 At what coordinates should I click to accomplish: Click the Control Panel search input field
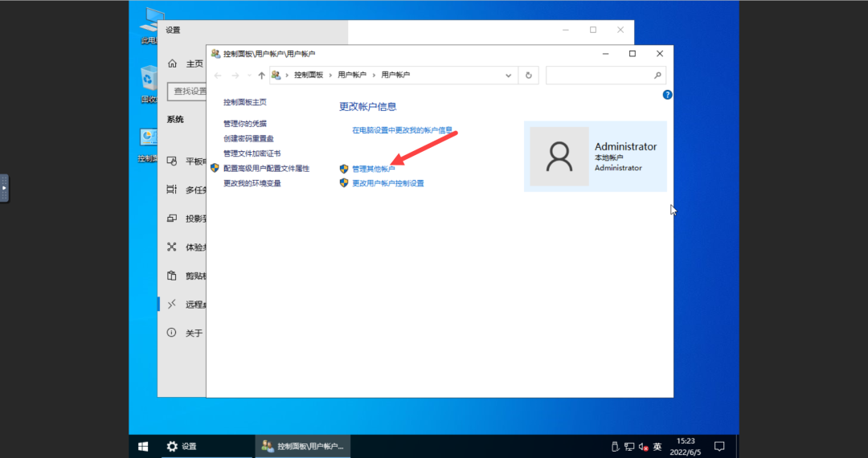(x=600, y=76)
